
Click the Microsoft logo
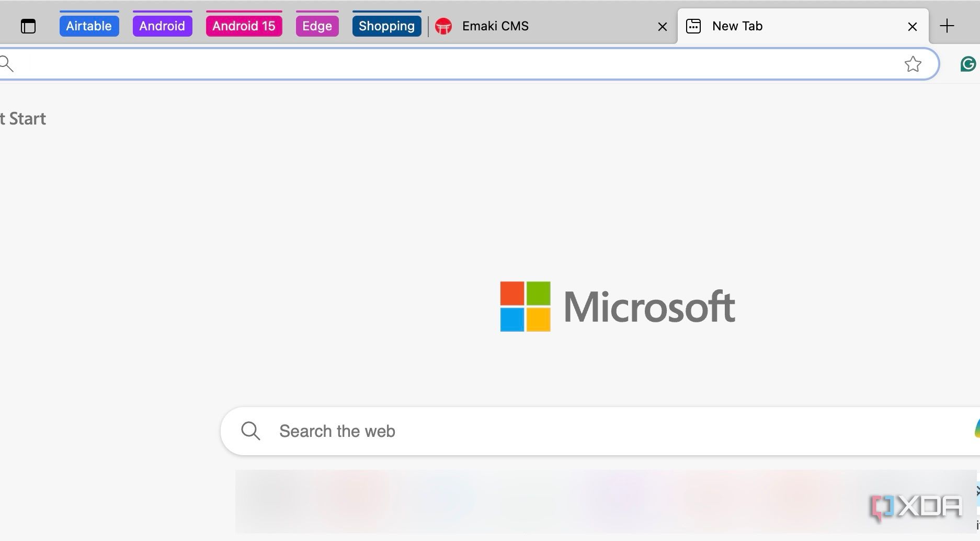[618, 307]
